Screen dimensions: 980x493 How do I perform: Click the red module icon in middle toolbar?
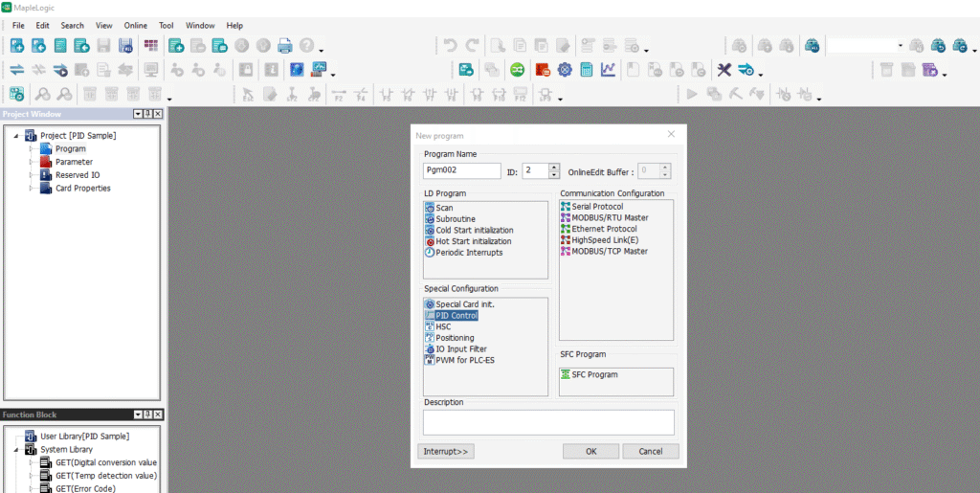543,69
